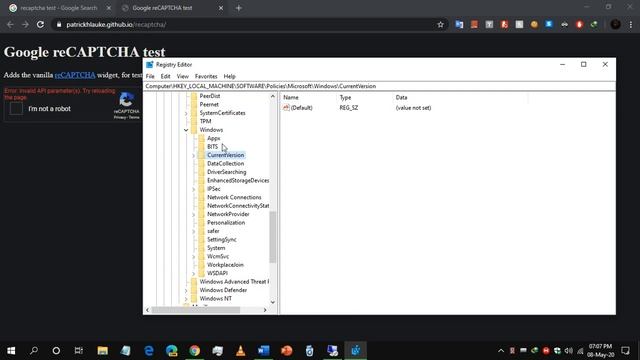The image size is (640, 360).
Task: Select the PeerDist key
Action: pos(210,96)
